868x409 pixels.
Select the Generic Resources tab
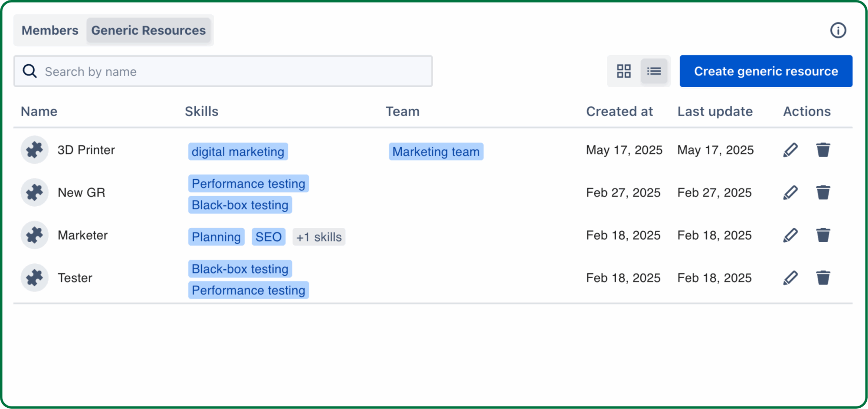tap(148, 30)
